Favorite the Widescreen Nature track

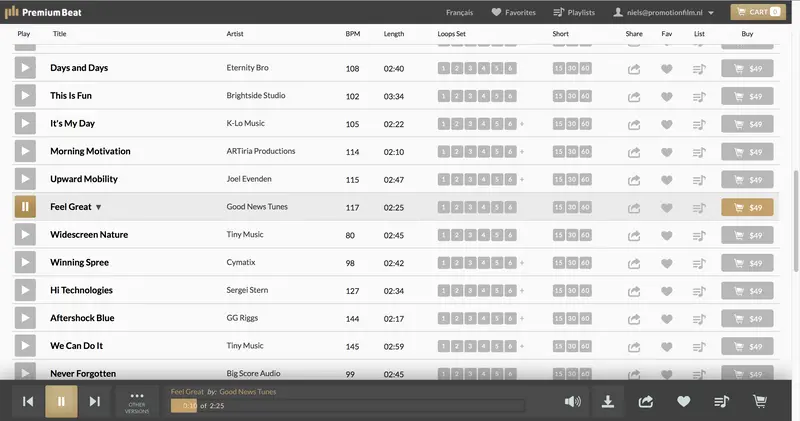click(666, 236)
